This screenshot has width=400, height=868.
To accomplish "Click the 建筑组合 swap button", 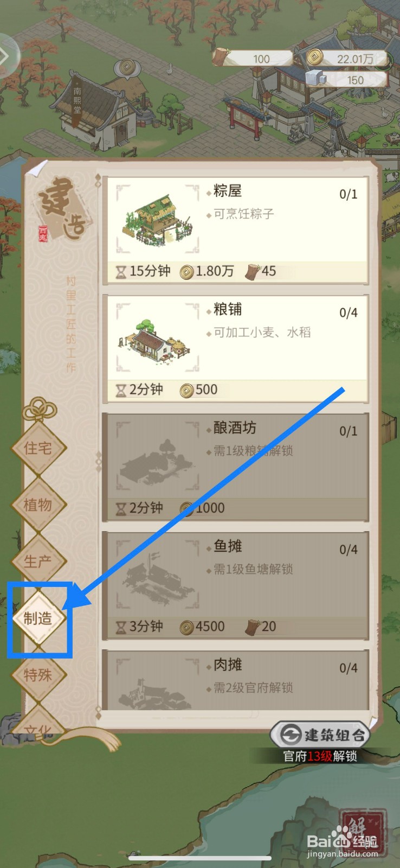I will coord(320,735).
